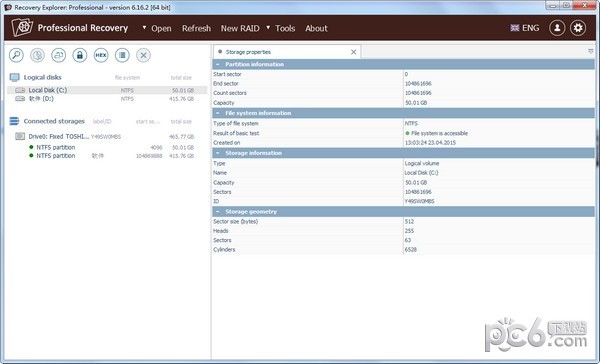Open the settings gear icon
This screenshot has height=364, width=600.
[578, 28]
